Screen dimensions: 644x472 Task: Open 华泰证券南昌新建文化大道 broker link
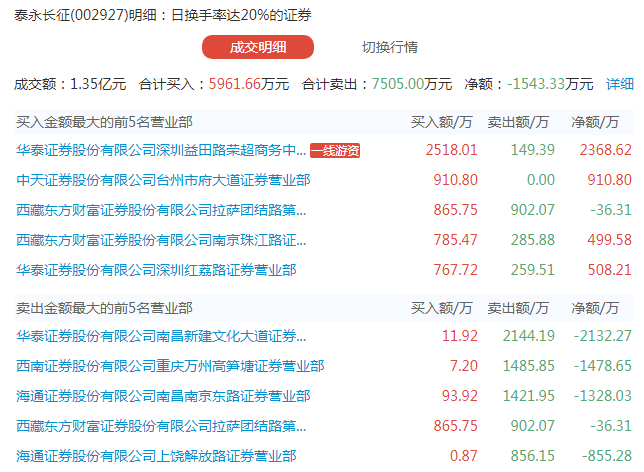(x=161, y=336)
